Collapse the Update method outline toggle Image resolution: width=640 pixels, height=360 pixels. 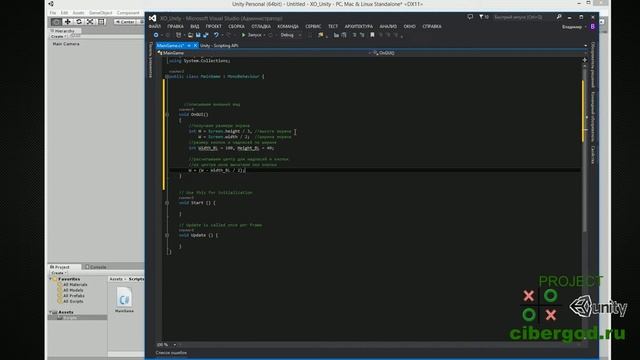click(167, 236)
